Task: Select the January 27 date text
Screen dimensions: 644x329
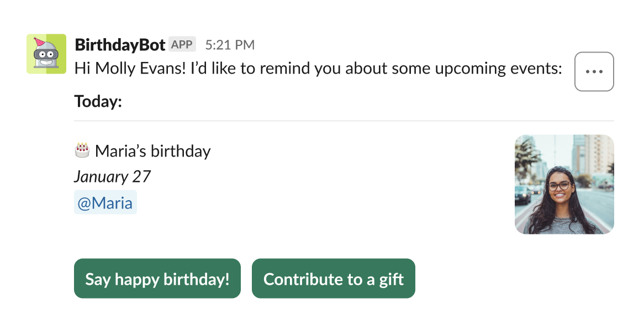Action: coord(112,176)
